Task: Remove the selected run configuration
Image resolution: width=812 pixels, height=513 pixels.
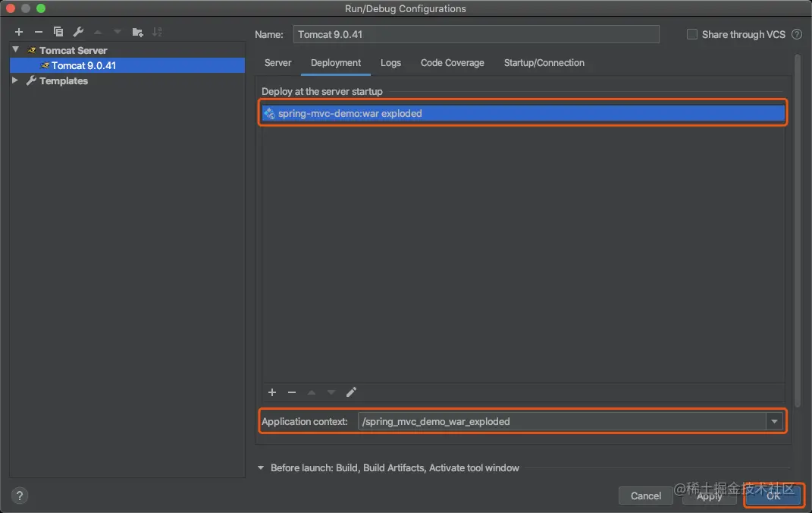Action: (39, 32)
